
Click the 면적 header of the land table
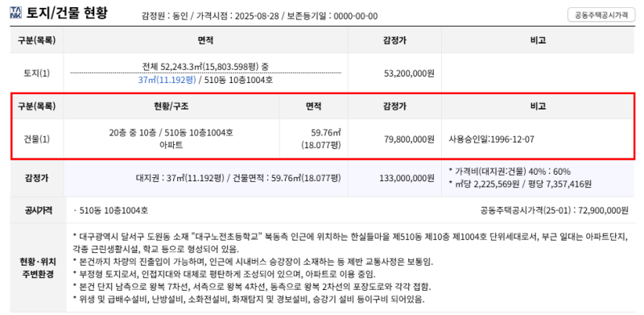[206, 40]
